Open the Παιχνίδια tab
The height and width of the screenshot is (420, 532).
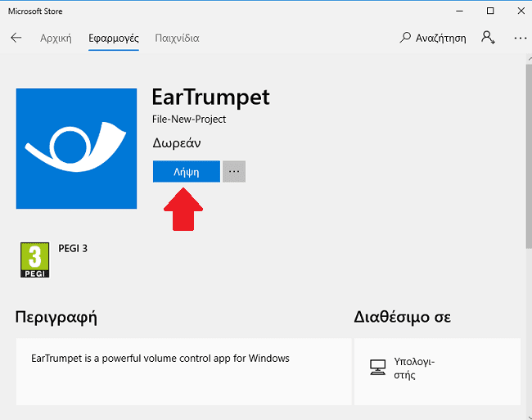pyautogui.click(x=177, y=38)
